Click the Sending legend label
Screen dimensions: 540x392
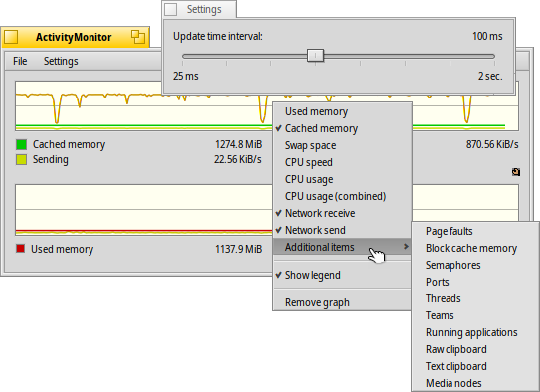51,159
